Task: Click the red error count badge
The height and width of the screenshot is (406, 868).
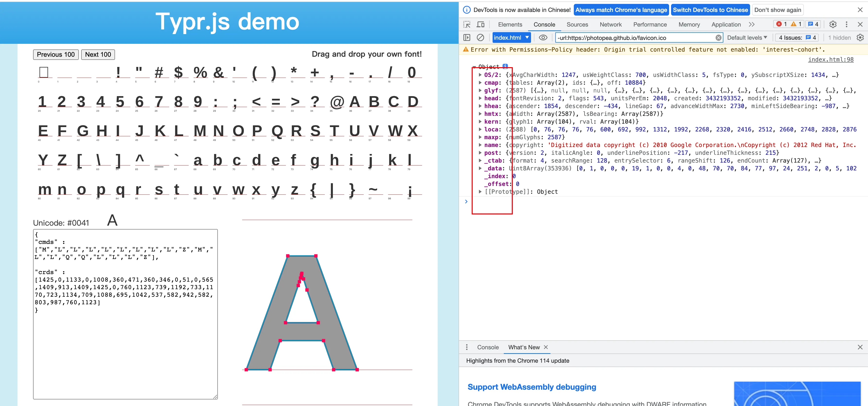Action: [x=781, y=24]
